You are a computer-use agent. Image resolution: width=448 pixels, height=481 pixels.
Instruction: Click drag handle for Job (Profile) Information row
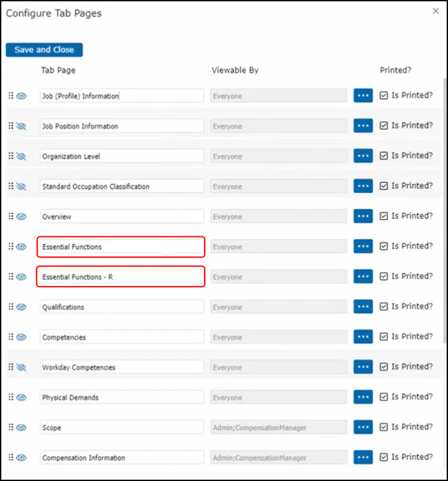pos(10,96)
